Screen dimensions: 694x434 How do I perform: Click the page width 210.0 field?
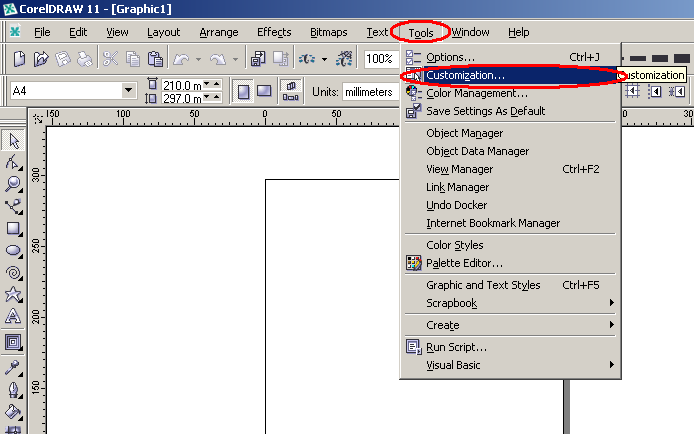[182, 85]
